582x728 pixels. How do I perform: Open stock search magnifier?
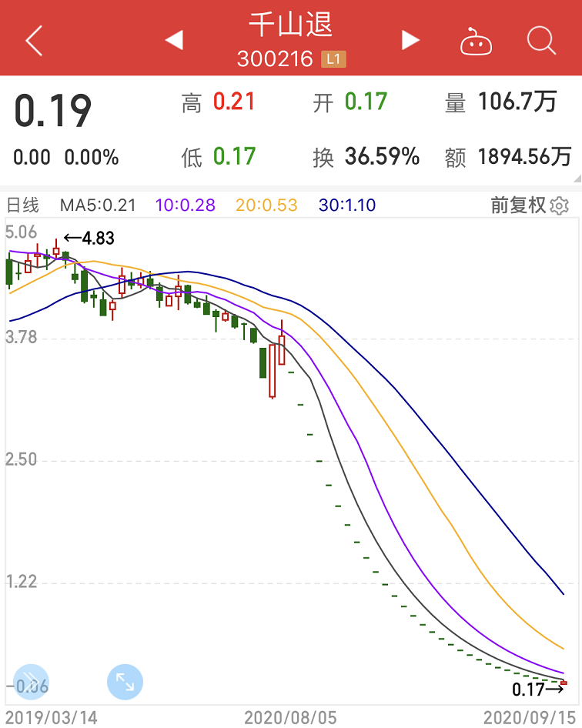point(541,40)
